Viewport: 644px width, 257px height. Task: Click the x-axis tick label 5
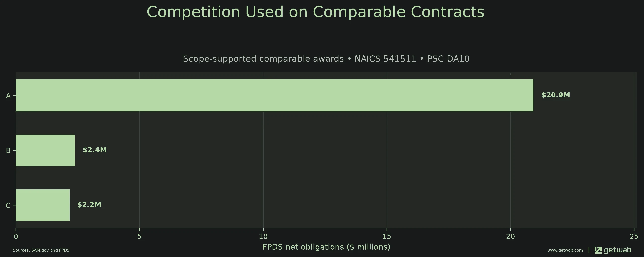pos(139,237)
